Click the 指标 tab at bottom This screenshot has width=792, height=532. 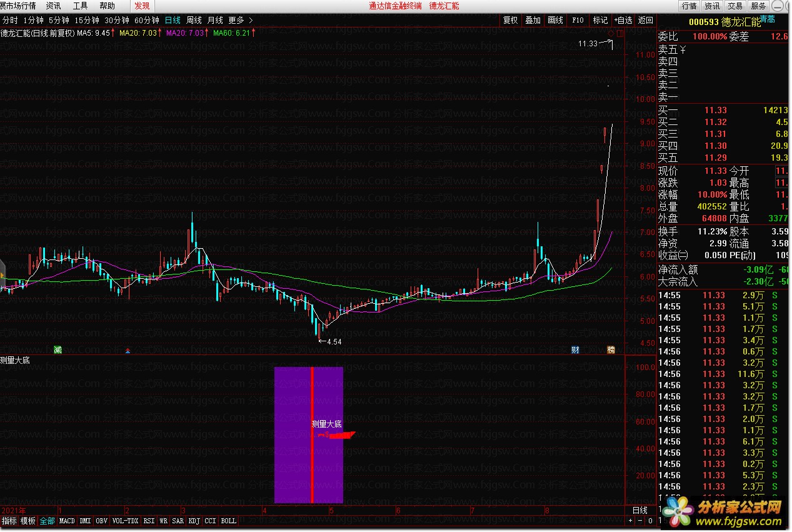click(9, 521)
